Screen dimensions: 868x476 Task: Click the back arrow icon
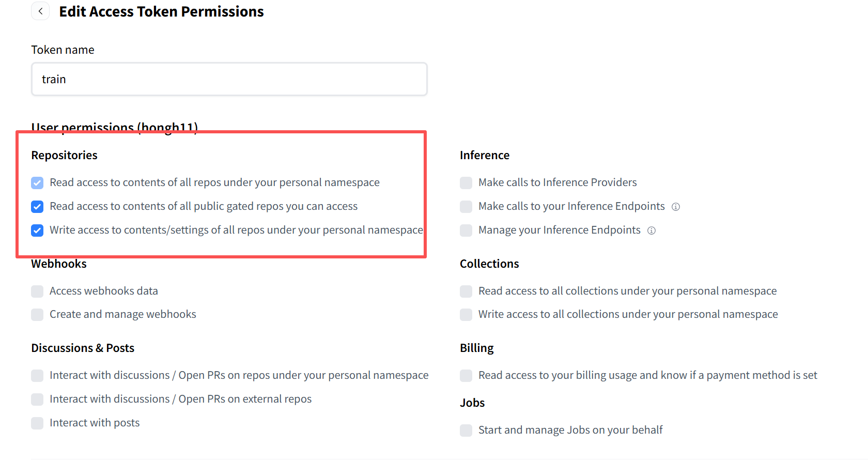[x=40, y=11]
